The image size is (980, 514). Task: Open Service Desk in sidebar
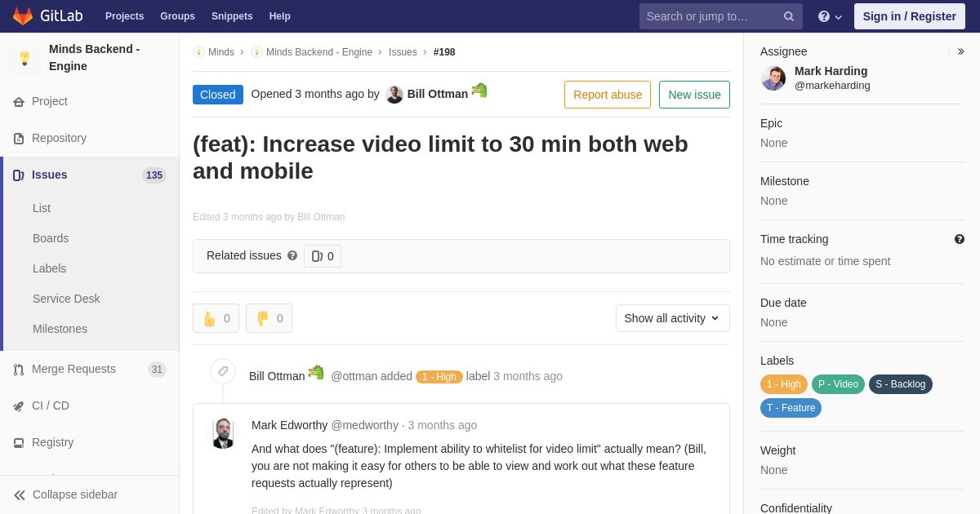[x=66, y=299]
